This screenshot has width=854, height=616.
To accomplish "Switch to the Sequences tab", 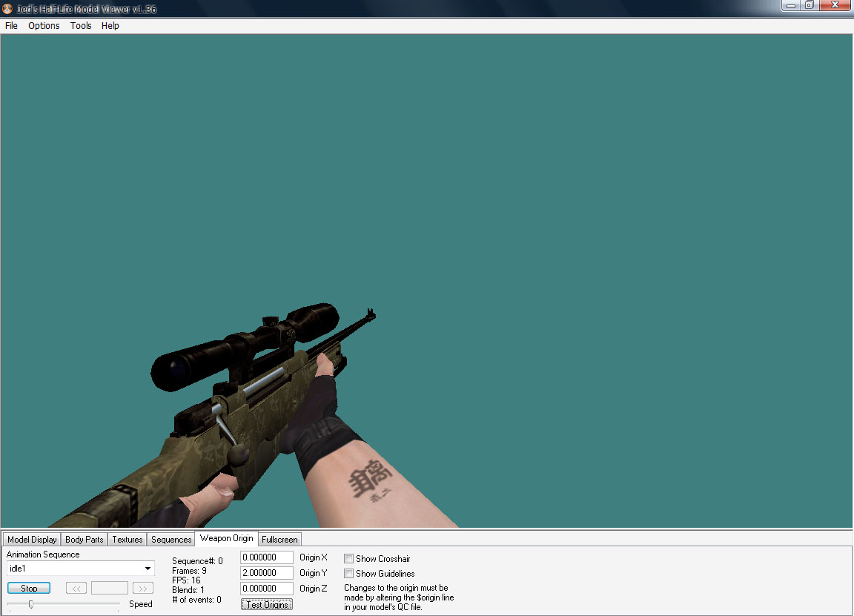I will click(171, 539).
